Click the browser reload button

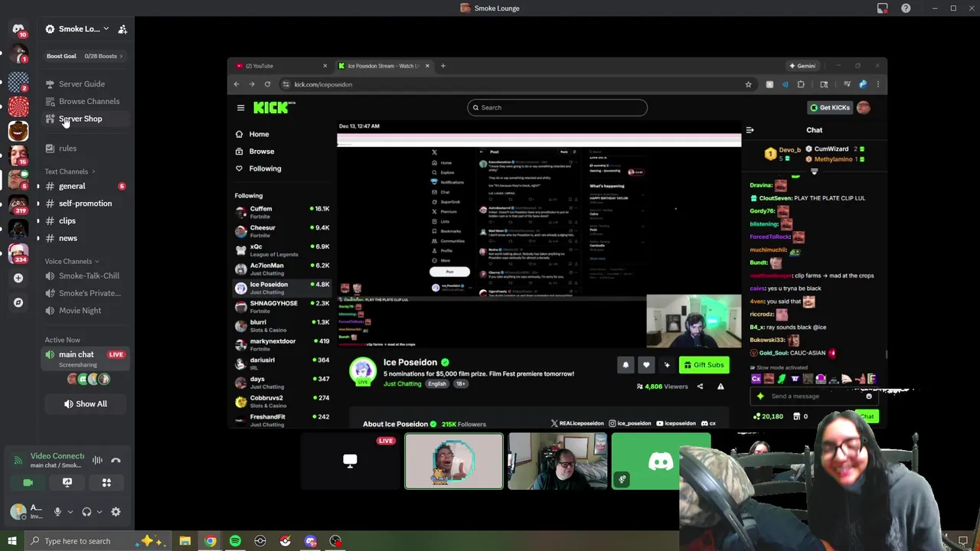pyautogui.click(x=267, y=84)
